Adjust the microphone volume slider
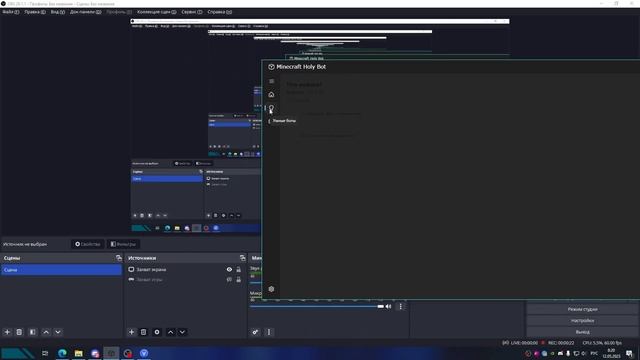The height and width of the screenshot is (360, 640). (317, 306)
